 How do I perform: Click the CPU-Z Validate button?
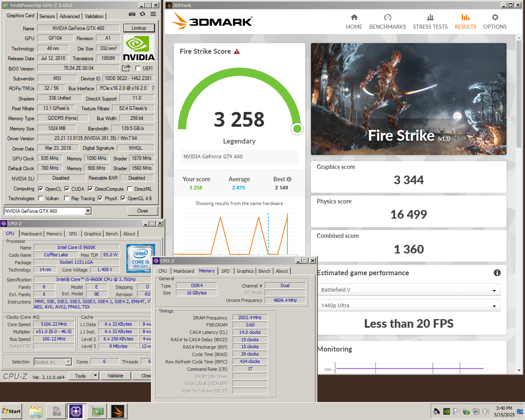coord(115,376)
